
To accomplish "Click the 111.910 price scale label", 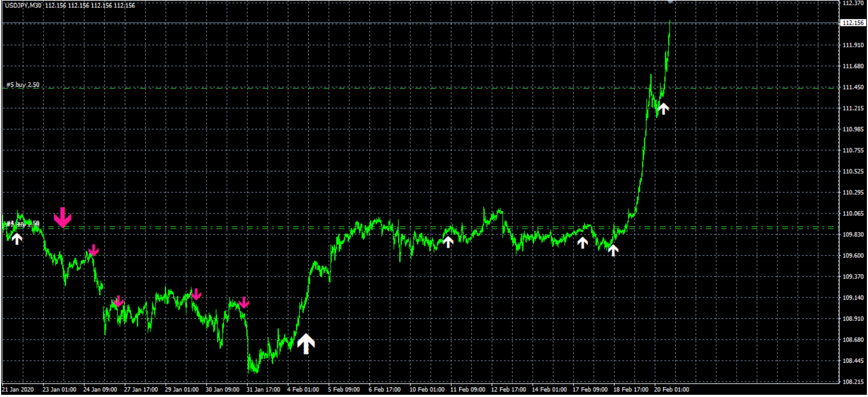I will pos(853,45).
